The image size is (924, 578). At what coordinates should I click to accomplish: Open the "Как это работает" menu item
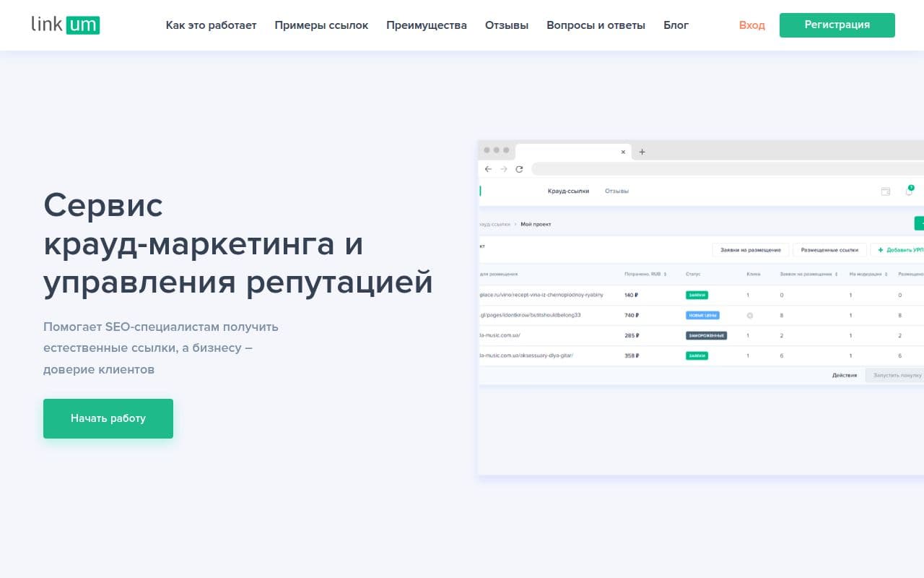click(x=211, y=25)
